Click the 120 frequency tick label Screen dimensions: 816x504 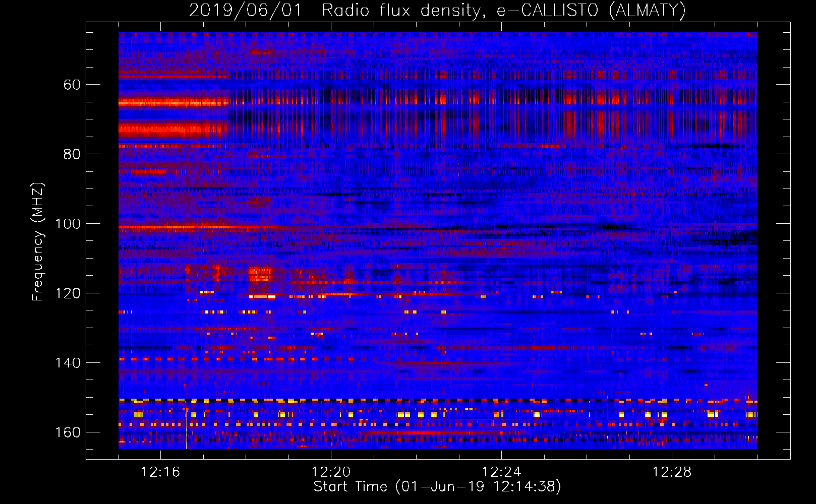point(68,293)
